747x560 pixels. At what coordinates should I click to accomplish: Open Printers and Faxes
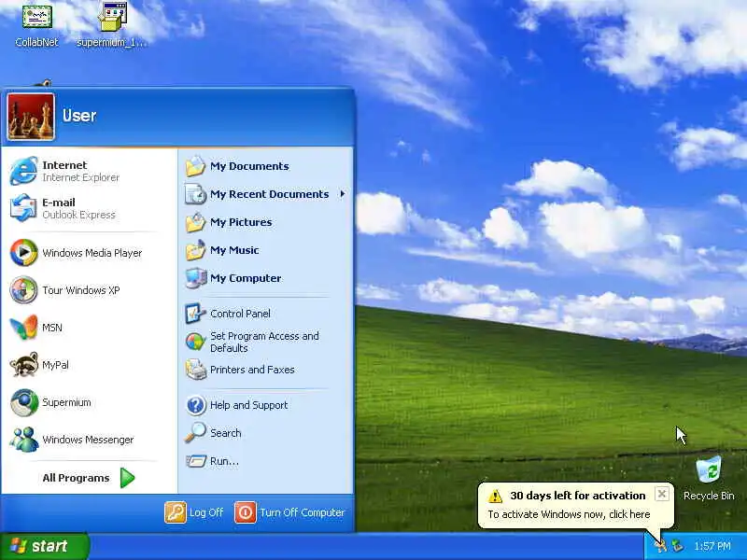click(266, 370)
